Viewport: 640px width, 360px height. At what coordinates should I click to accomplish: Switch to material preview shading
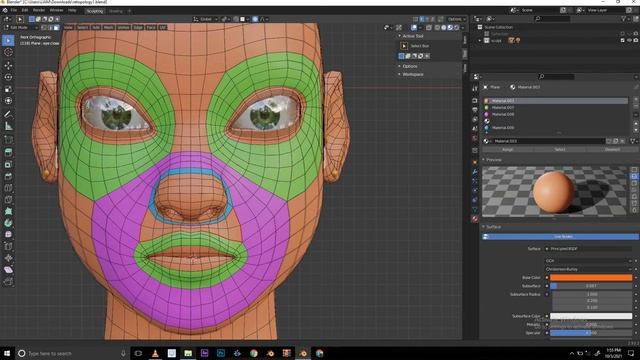[450, 27]
